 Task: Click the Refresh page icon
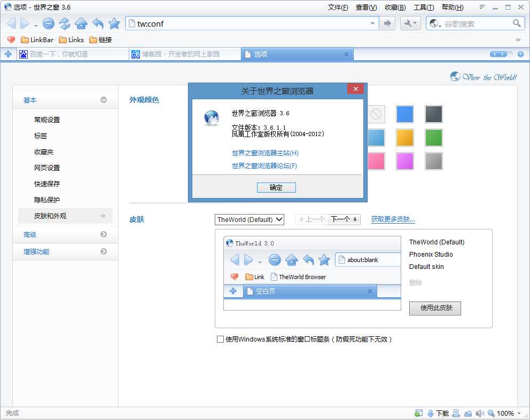tap(64, 23)
